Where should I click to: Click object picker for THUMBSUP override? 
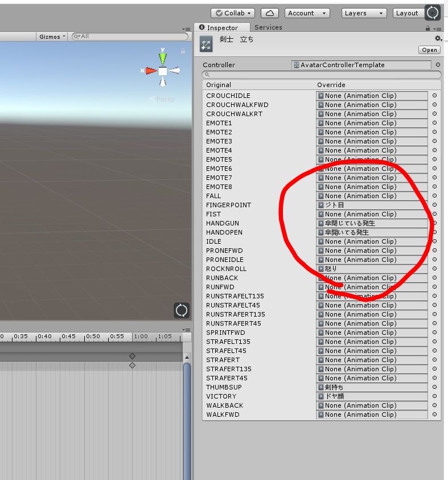click(434, 387)
